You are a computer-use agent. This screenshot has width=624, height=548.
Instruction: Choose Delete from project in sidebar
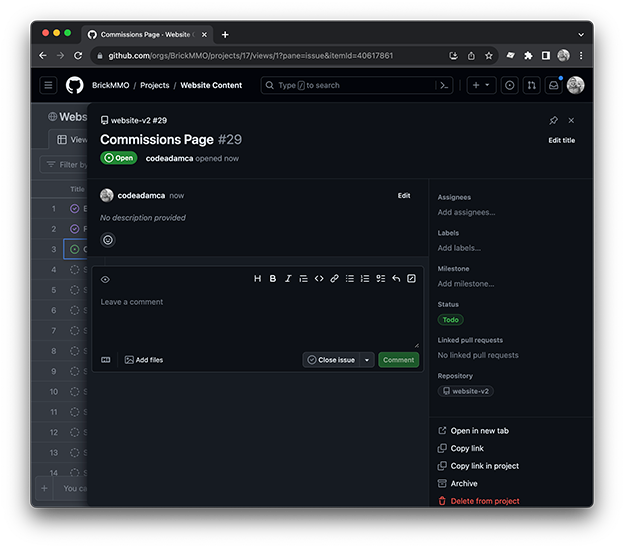[484, 501]
